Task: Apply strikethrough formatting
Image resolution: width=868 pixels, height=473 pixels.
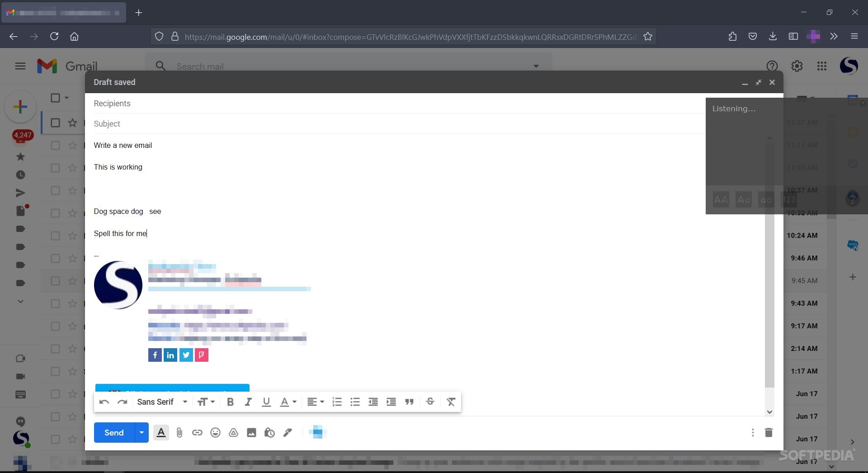Action: point(430,402)
